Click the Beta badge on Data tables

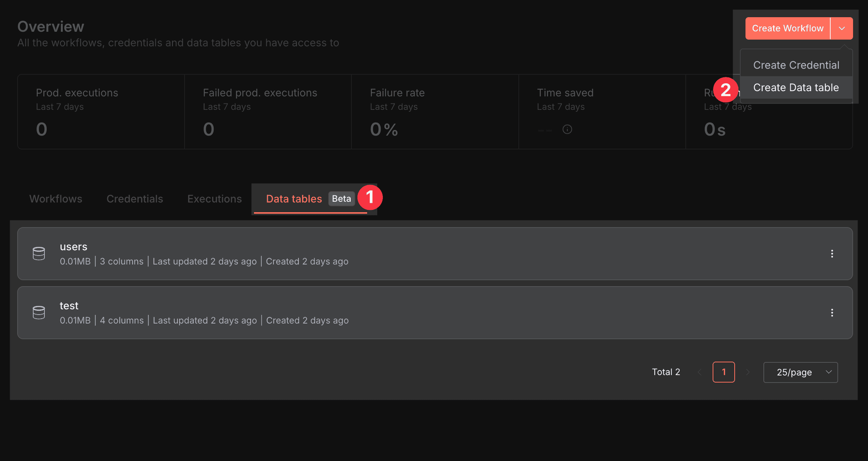[x=341, y=199]
